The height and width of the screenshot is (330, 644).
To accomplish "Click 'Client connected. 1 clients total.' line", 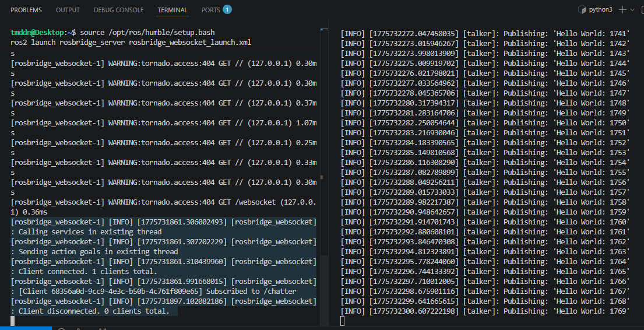I will coord(88,272).
